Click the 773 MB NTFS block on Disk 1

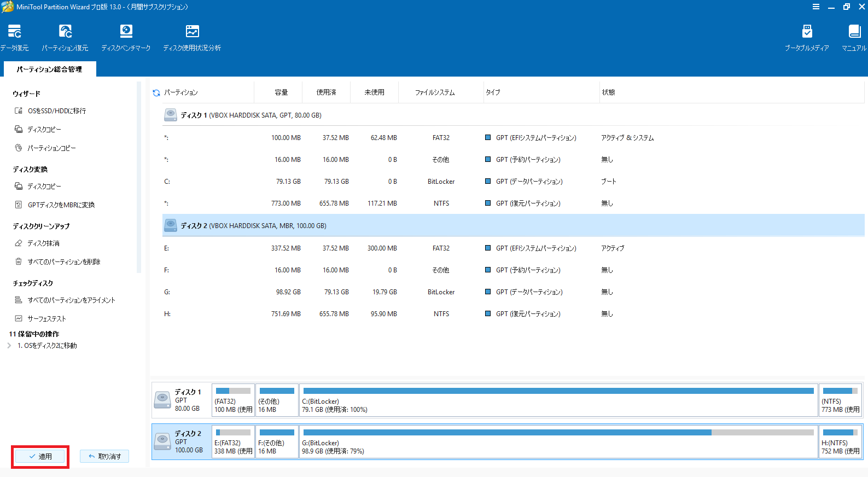point(841,400)
